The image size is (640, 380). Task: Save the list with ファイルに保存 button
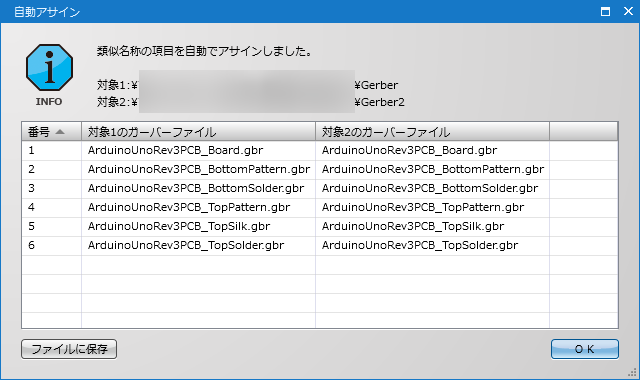coord(69,349)
